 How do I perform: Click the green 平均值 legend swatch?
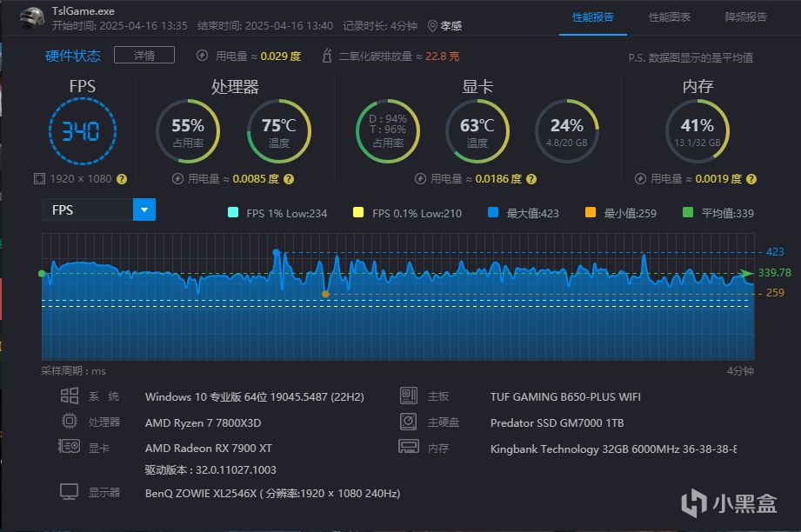coord(688,212)
